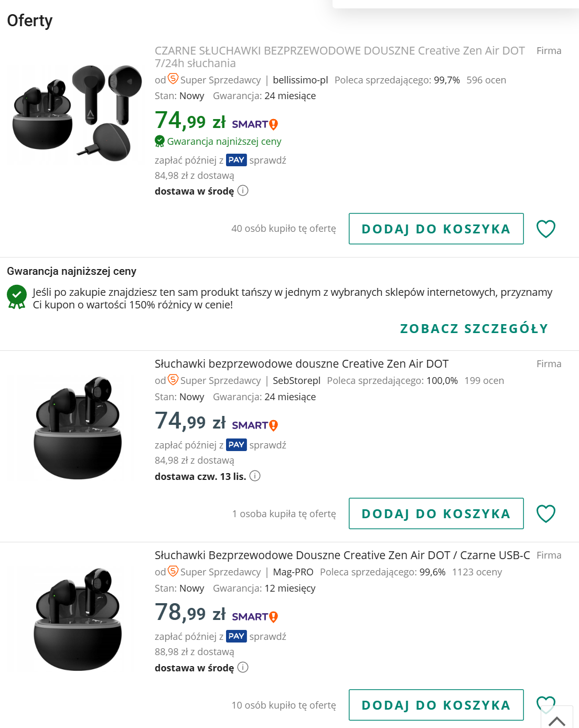Click the SMART badge on first offer

[x=255, y=124]
